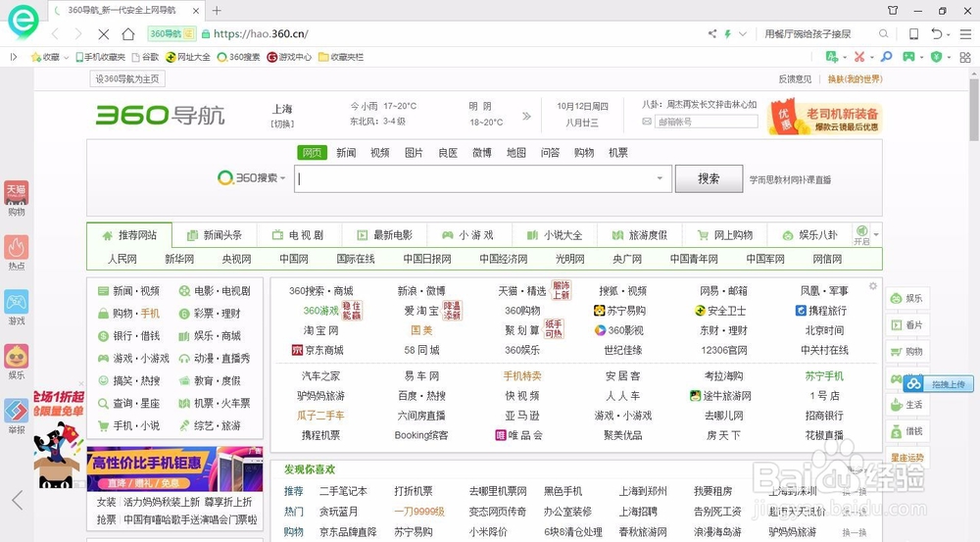
Task: Open the browser hamburger menu
Action: point(965,33)
